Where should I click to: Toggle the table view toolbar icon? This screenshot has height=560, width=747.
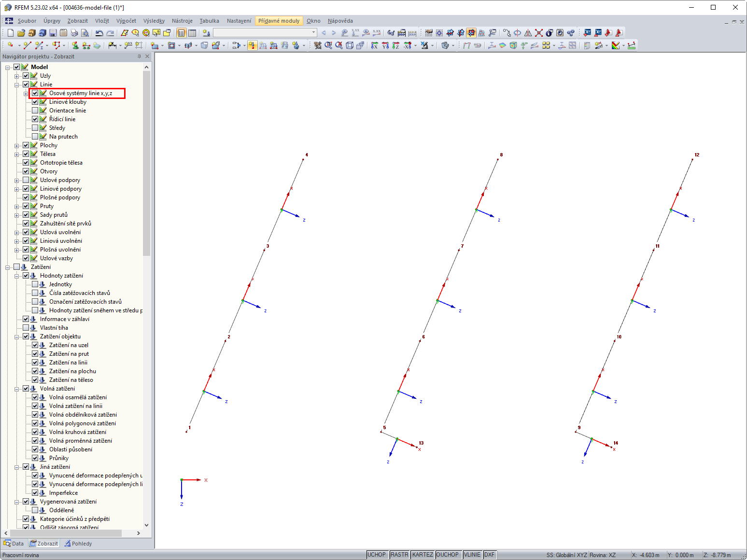tap(192, 33)
